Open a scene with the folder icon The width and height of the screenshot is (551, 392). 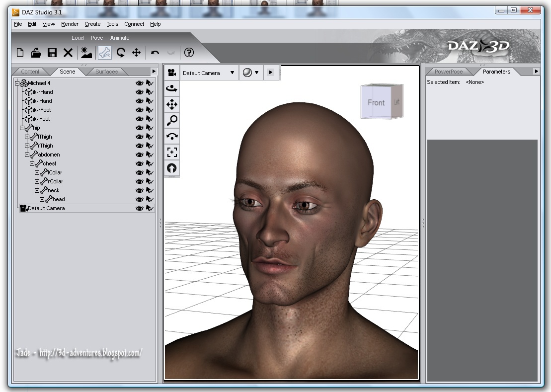click(x=36, y=53)
